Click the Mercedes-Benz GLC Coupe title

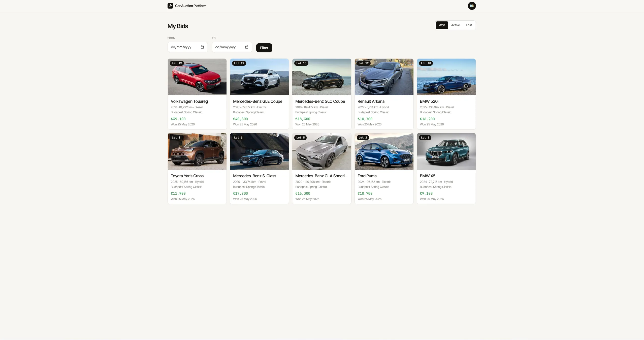[x=320, y=101]
